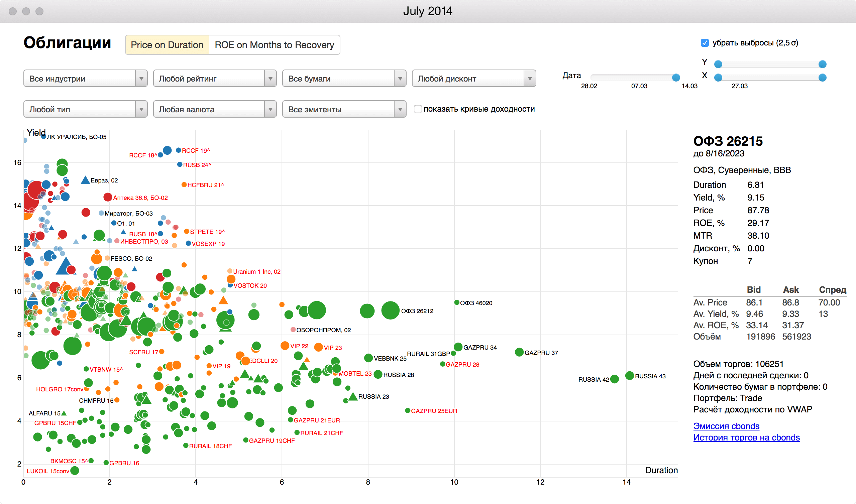Screen dimensions: 856x504
Task: Select the VEBBNK 25 bond bubble
Action: [x=368, y=358]
